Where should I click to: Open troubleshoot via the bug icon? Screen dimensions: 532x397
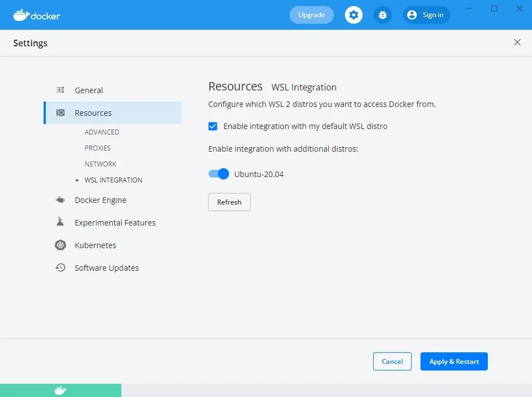coord(382,15)
